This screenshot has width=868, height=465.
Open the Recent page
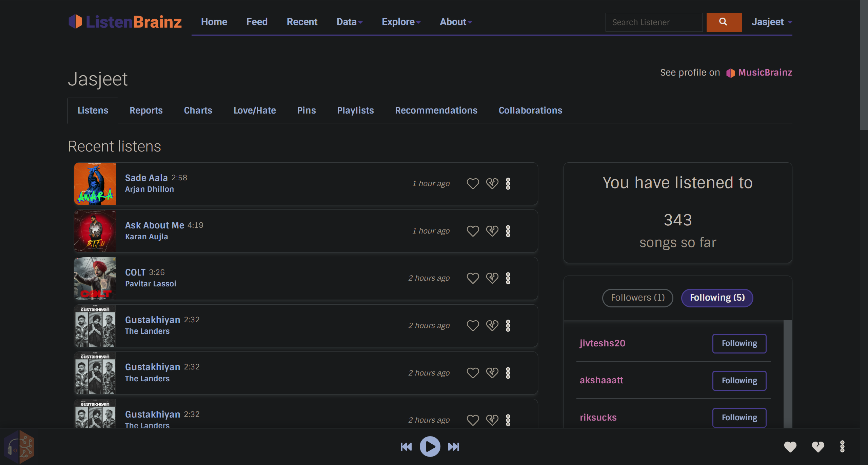point(302,22)
